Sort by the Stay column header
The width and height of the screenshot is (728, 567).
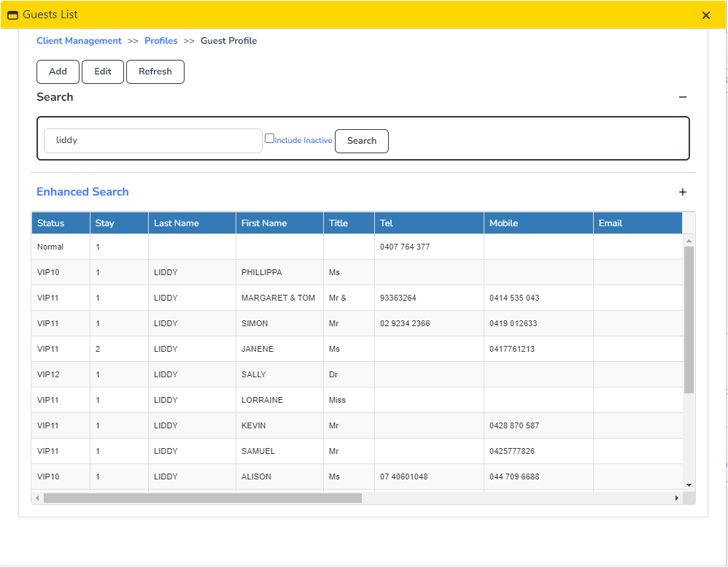[x=119, y=223]
